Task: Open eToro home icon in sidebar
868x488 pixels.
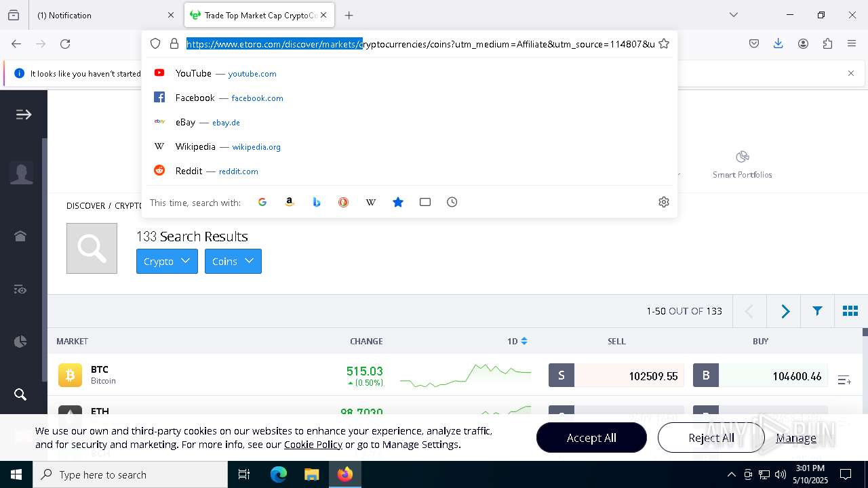Action: (20, 236)
